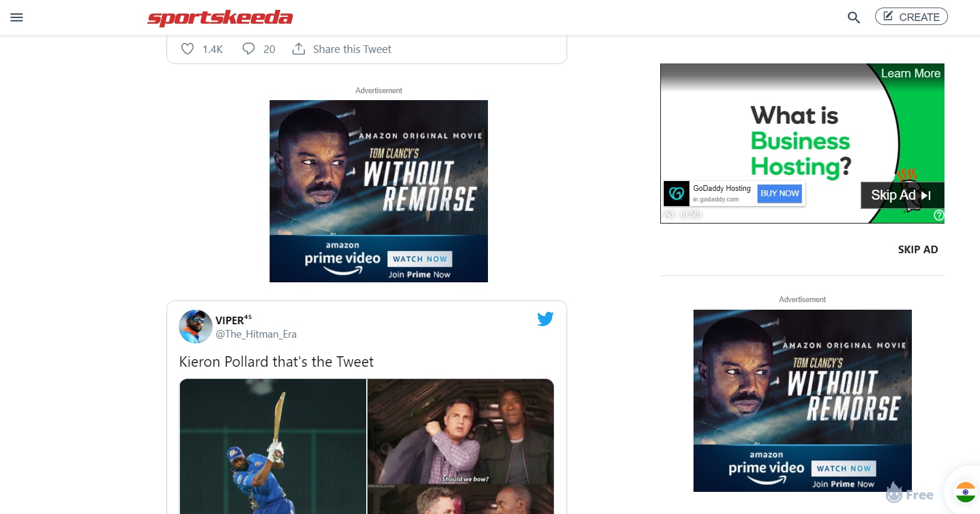Open the center Without Remorse Prime Video ad
This screenshot has height=514, width=980.
tap(378, 191)
